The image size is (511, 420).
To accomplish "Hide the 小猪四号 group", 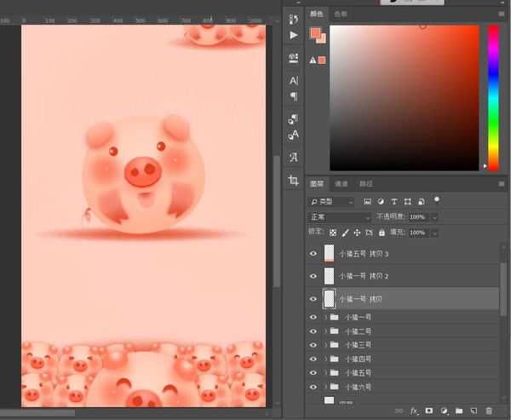I will [313, 359].
